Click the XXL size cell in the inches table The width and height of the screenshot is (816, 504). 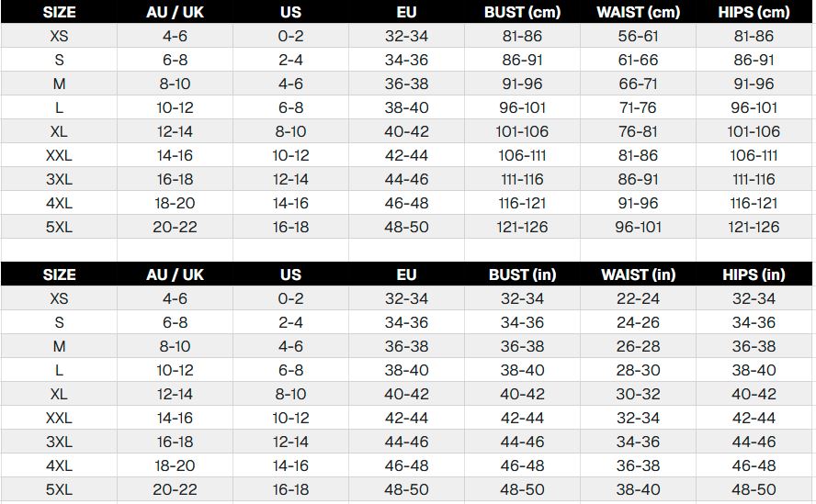59,418
